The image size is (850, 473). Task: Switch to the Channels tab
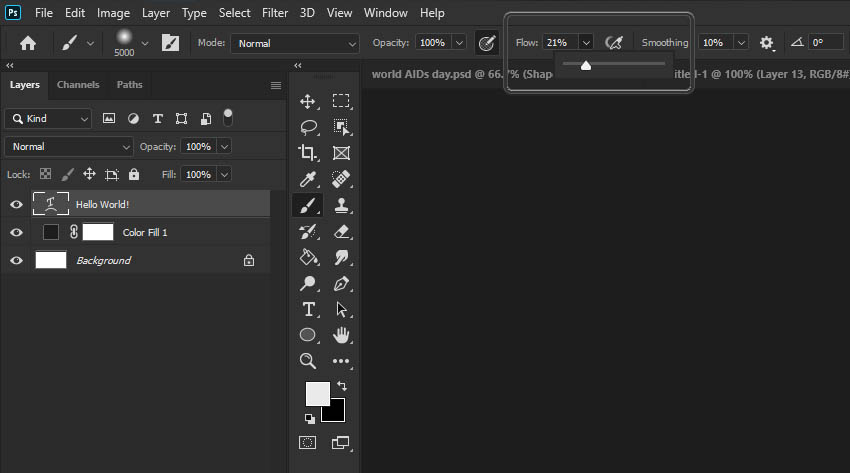pos(78,85)
